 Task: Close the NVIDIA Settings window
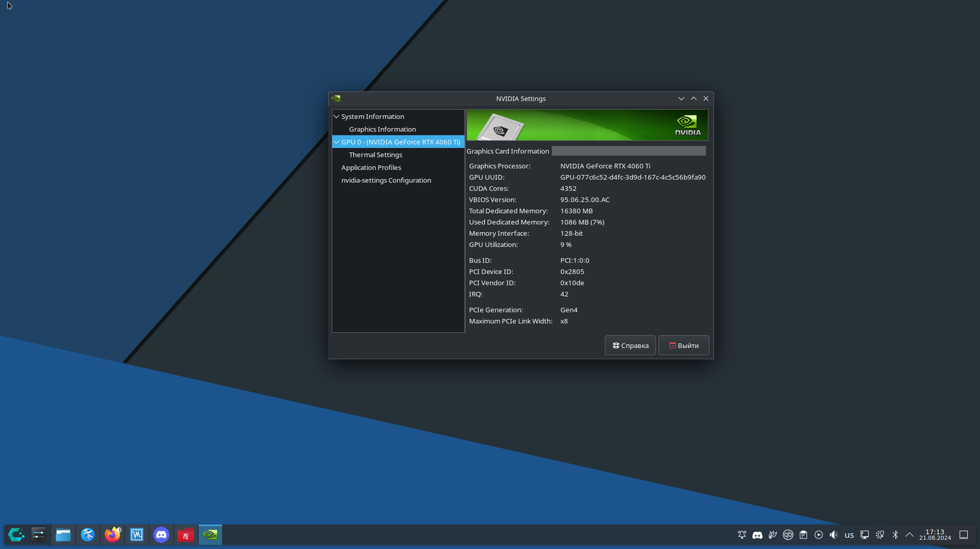706,99
